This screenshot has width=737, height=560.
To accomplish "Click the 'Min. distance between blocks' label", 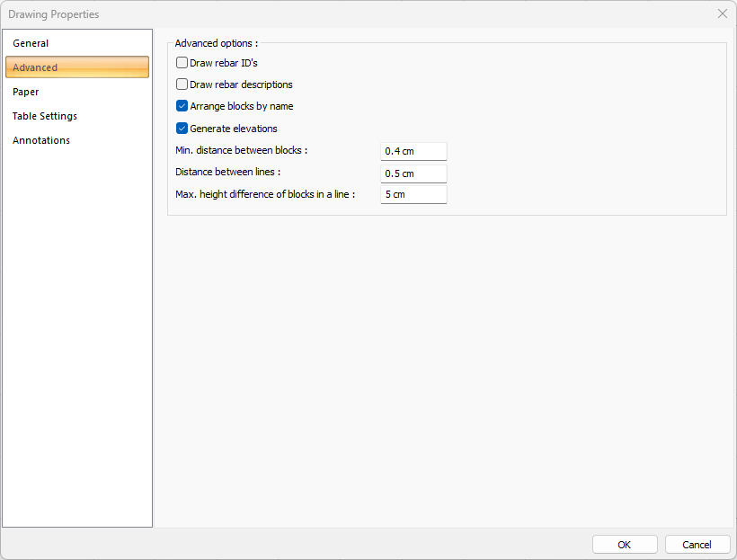I will (242, 150).
